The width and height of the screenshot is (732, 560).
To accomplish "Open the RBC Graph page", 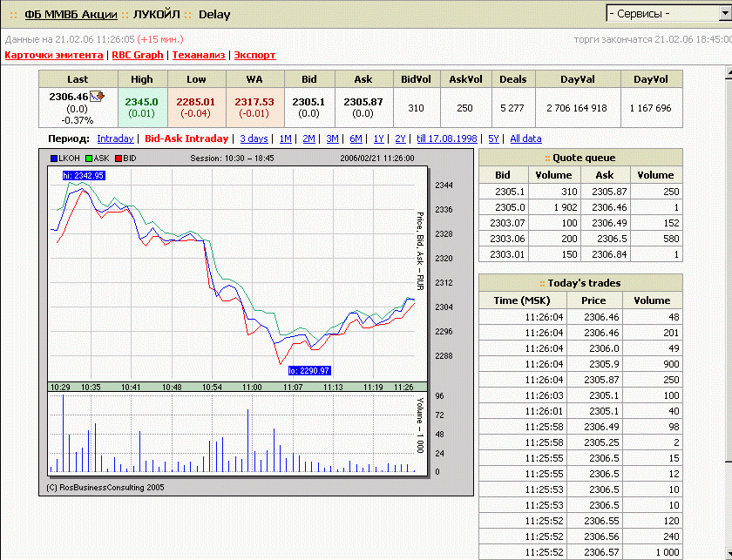I will (x=137, y=55).
